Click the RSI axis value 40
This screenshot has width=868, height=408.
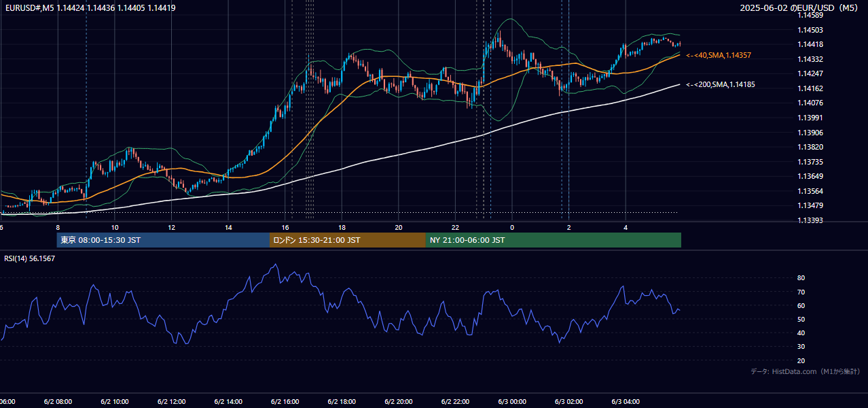tap(801, 333)
